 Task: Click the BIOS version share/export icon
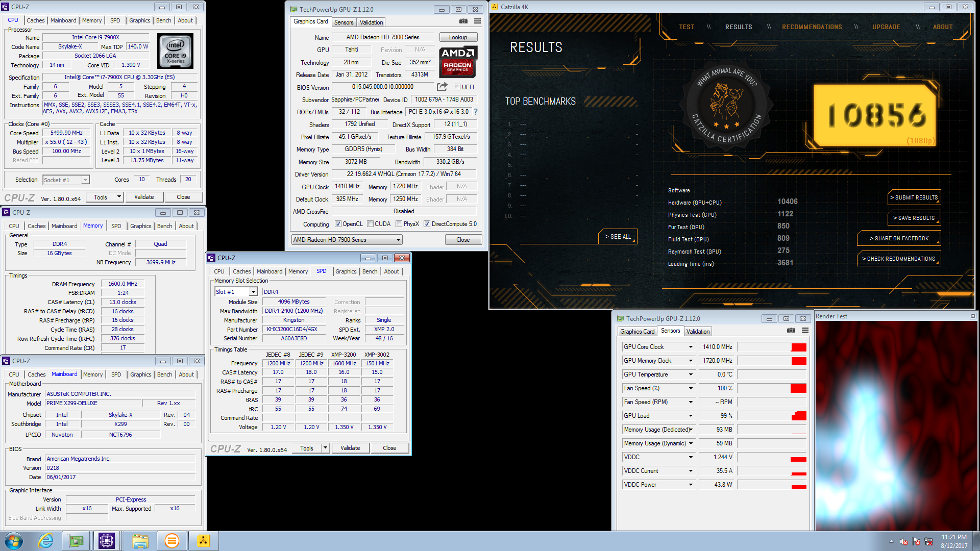[442, 87]
